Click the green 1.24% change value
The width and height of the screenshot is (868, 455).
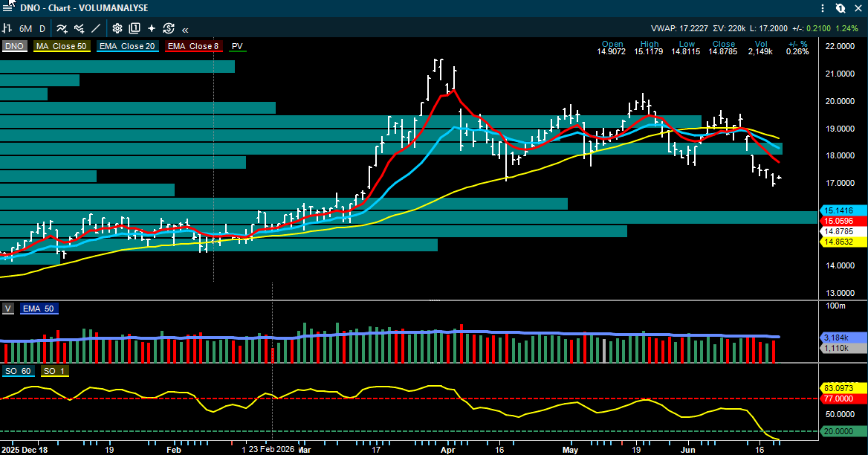click(846, 29)
